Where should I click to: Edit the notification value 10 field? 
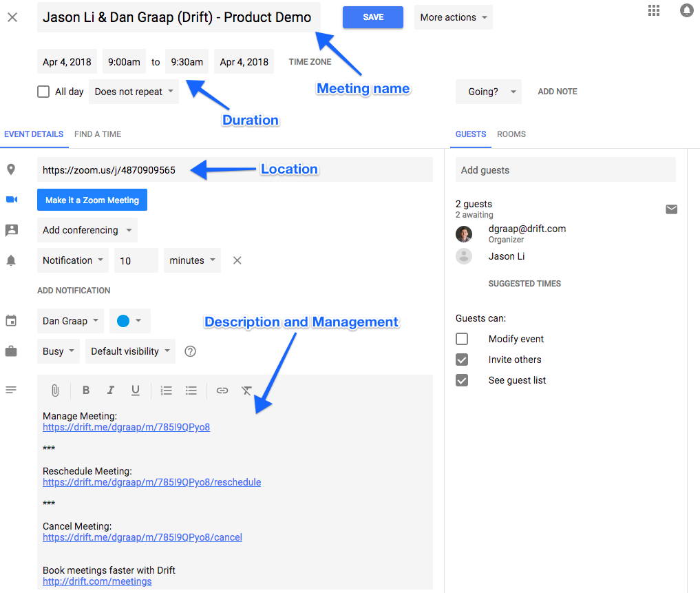136,260
